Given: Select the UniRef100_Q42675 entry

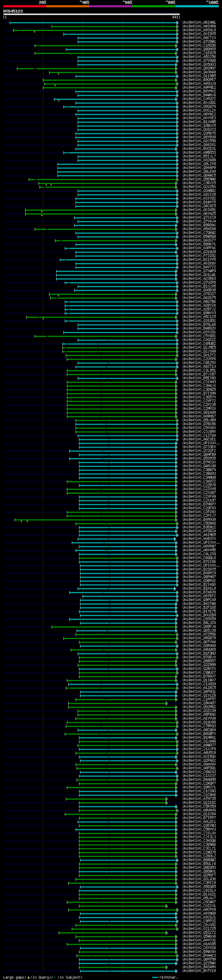Looking at the screenshot, I should pyautogui.click(x=199, y=298).
